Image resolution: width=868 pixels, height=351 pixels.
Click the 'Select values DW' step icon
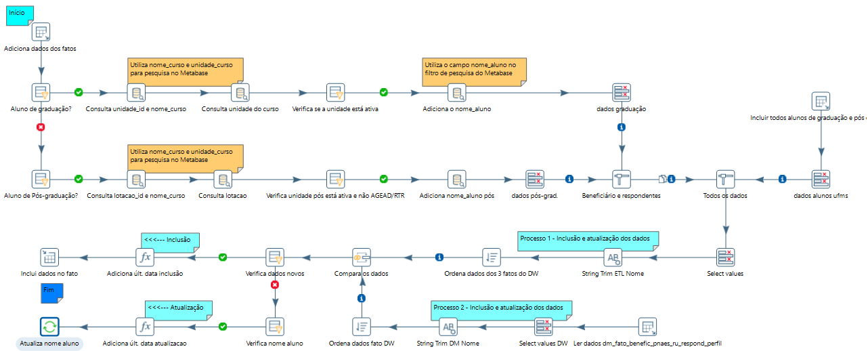point(544,327)
